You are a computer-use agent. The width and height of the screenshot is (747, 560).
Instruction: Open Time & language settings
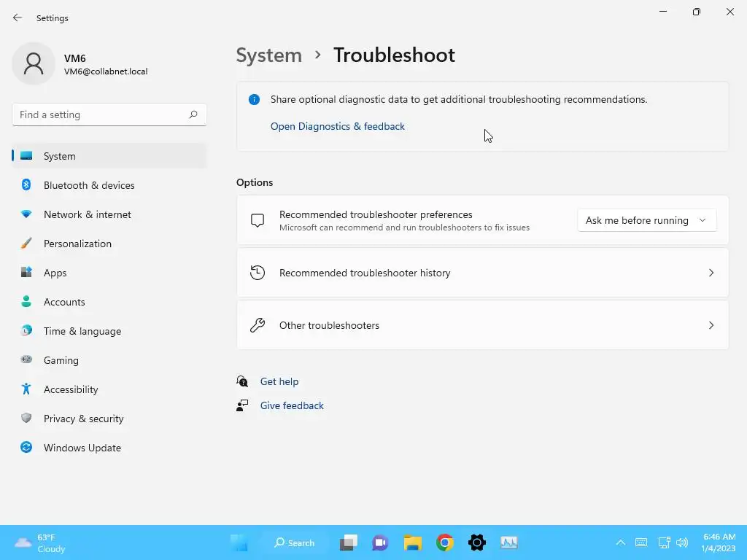109,330
